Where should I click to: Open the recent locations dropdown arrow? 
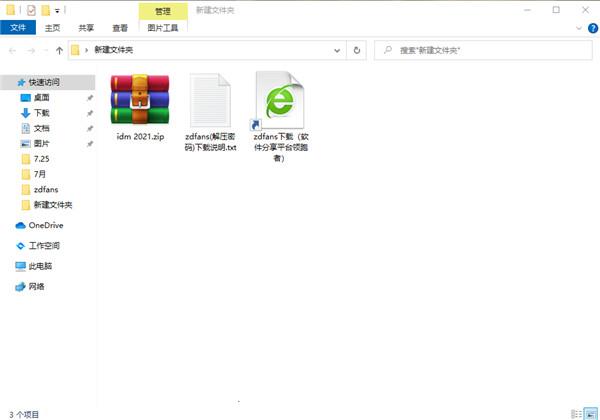coord(46,50)
